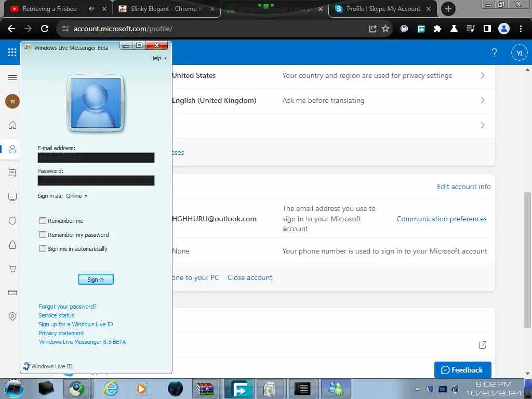This screenshot has width=532, height=399.
Task: Open the Chrome labs flask icon
Action: pos(454,29)
